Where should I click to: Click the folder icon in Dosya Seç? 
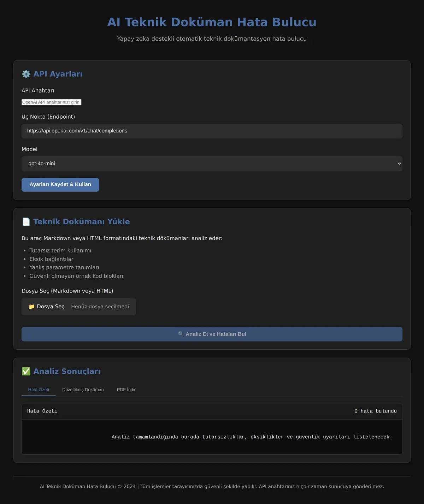(x=32, y=307)
